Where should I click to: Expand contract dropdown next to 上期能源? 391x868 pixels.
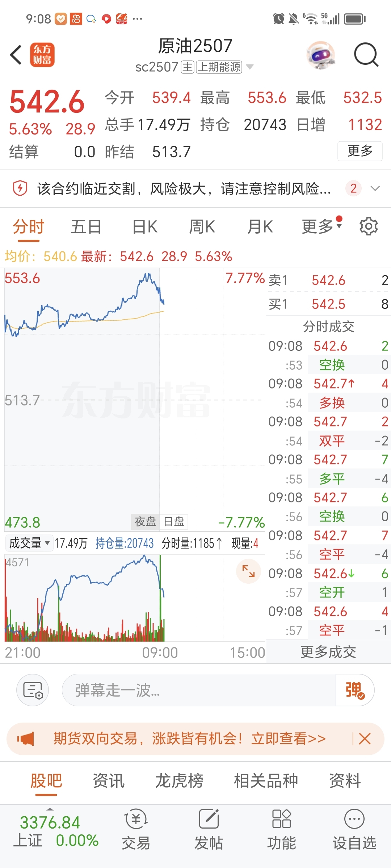point(250,67)
